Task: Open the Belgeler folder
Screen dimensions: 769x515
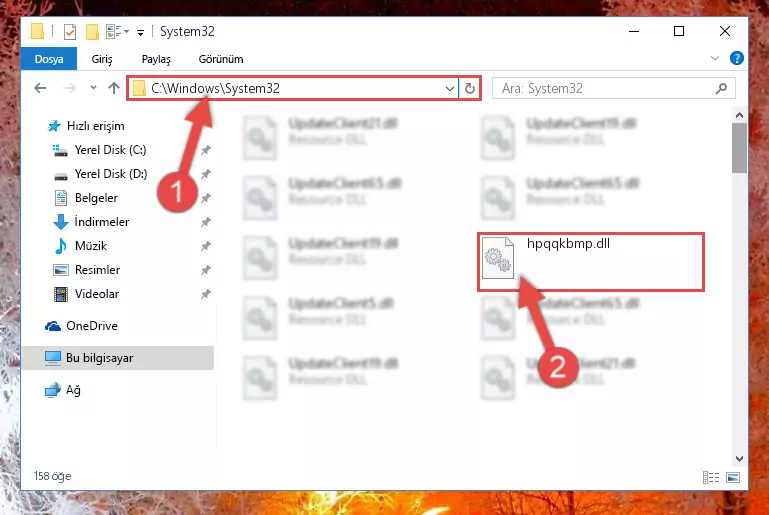Action: (96, 198)
